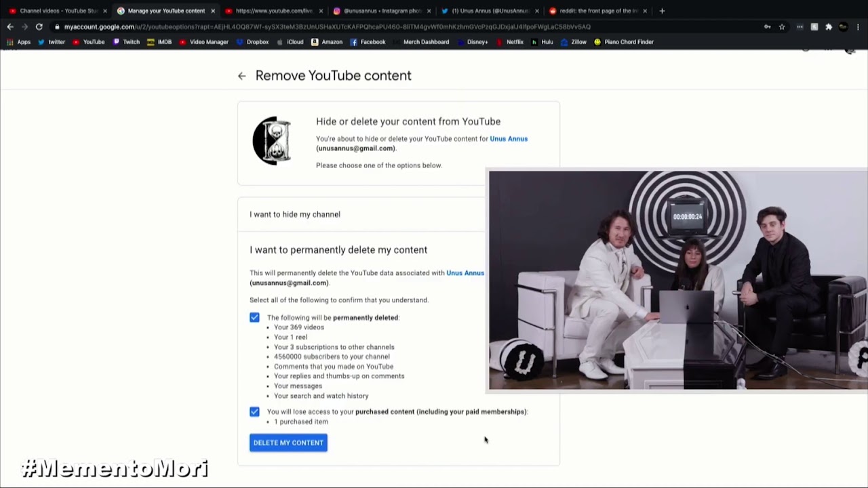Screen dimensions: 868x488
Task: Click the browser back arrow
Action: 10,26
